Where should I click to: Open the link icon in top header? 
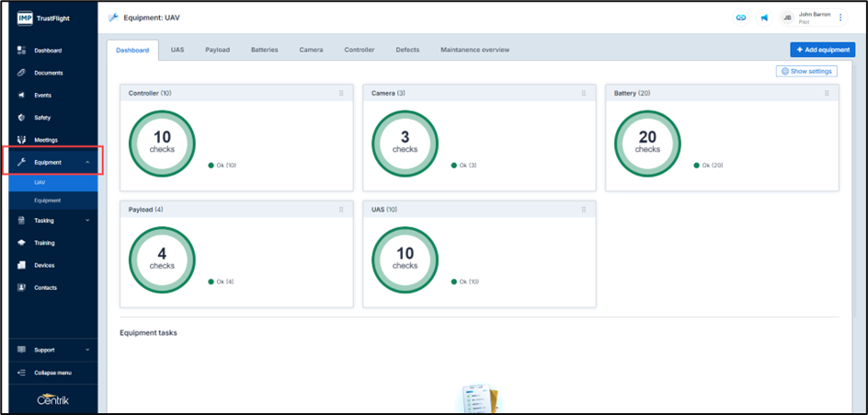pos(740,17)
